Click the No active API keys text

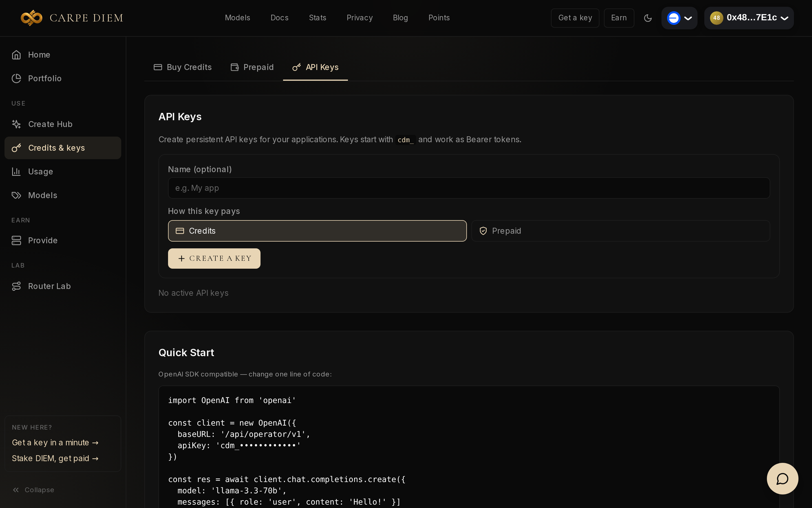(x=193, y=293)
